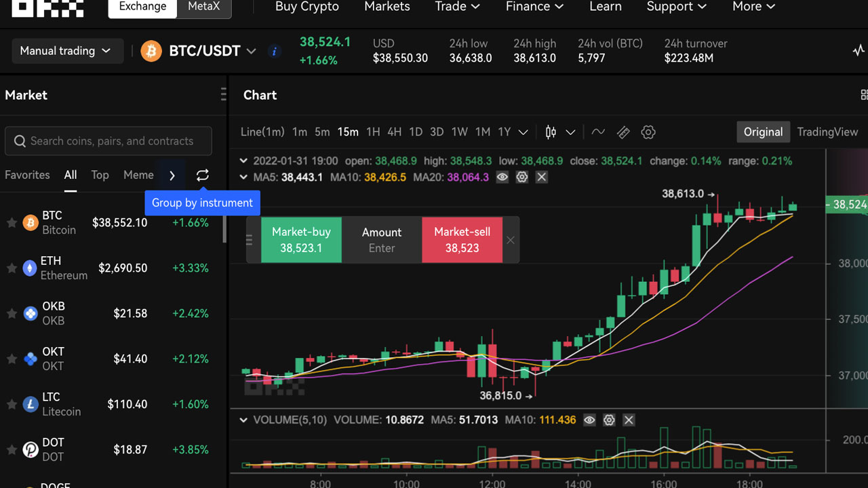Screen dimensions: 868x488
Task: Click the OKB coin icon
Action: [x=30, y=313]
